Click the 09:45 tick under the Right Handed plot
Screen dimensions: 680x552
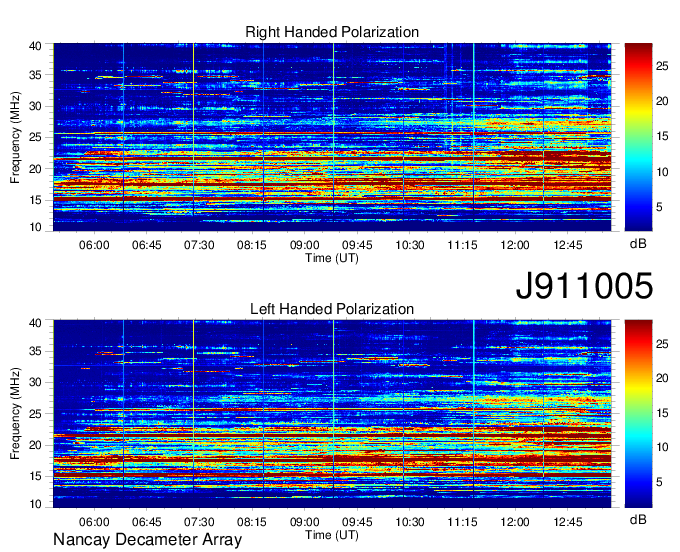(357, 245)
